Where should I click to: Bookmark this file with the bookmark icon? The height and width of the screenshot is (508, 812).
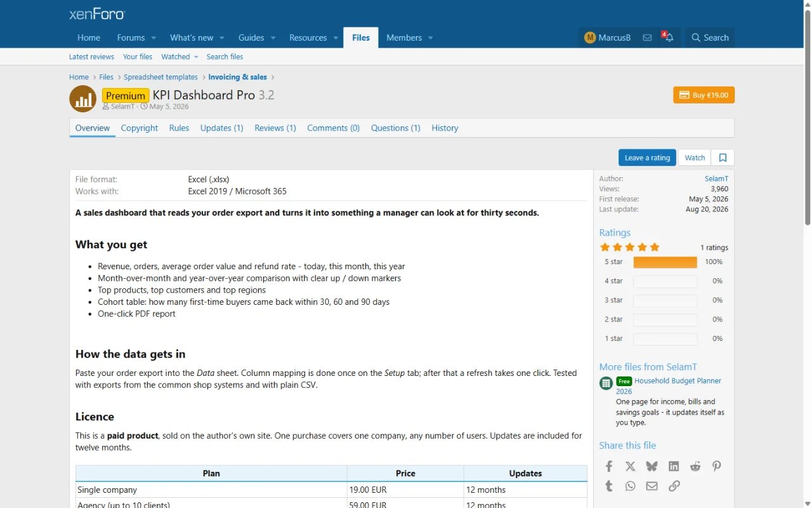pos(723,157)
